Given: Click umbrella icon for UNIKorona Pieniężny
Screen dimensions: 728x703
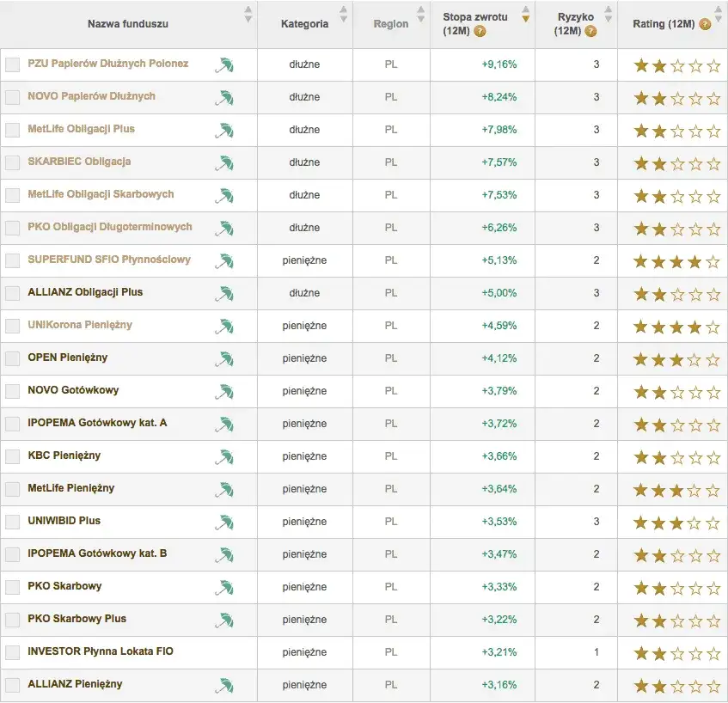Looking at the screenshot, I should tap(224, 327).
